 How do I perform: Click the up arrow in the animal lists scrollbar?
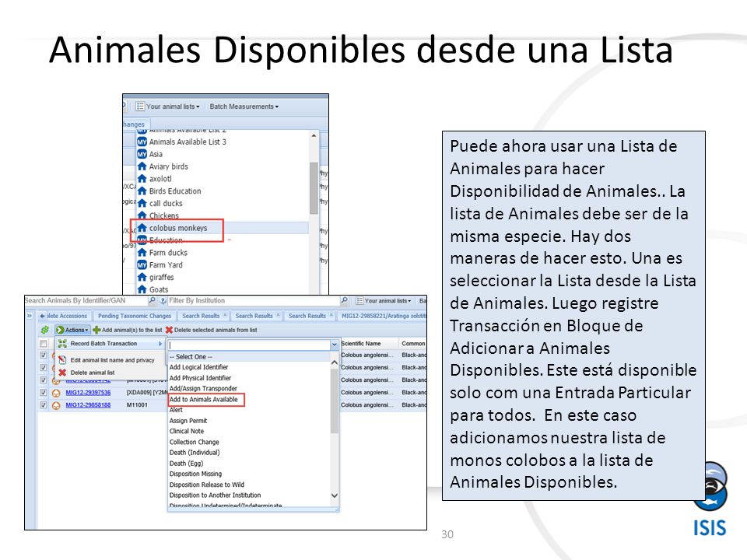[x=314, y=136]
